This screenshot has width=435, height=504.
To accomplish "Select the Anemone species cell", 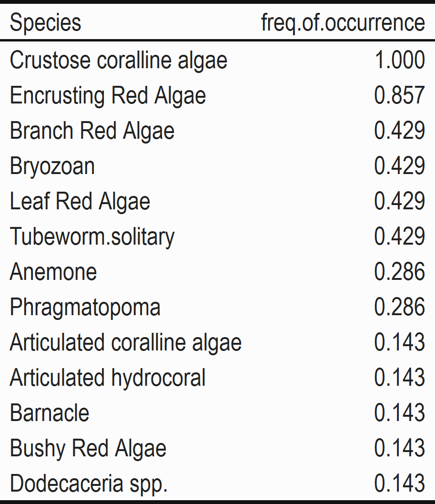I will point(53,272).
